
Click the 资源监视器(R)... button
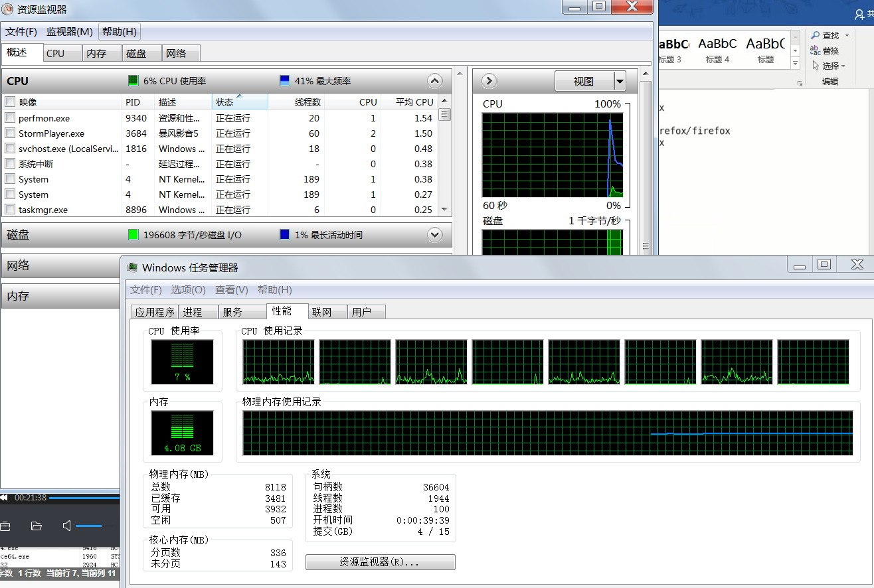click(x=381, y=562)
